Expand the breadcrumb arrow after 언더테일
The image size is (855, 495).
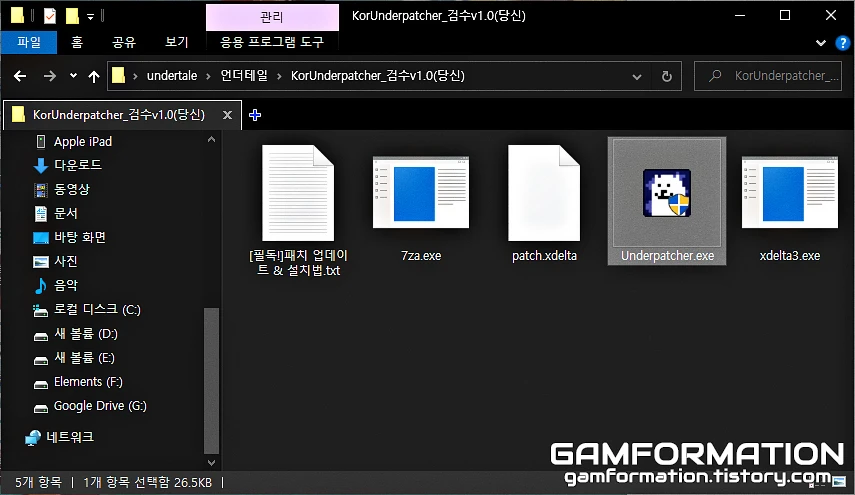point(279,76)
